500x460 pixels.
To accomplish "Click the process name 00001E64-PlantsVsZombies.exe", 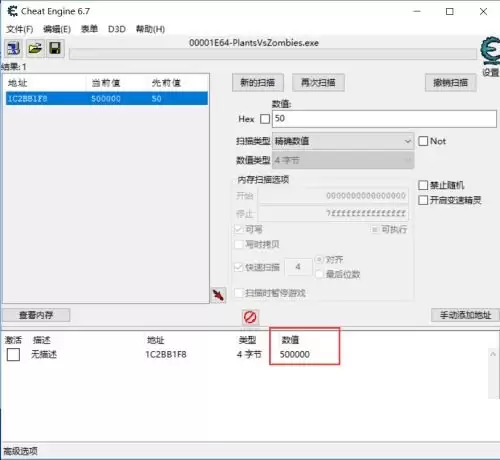I will click(254, 43).
